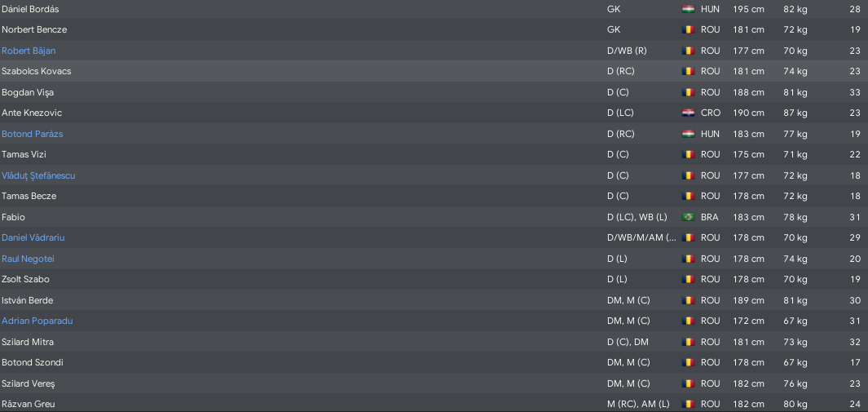This screenshot has height=412, width=868.
Task: Open Raul Negotei's player profile
Action: tap(28, 259)
